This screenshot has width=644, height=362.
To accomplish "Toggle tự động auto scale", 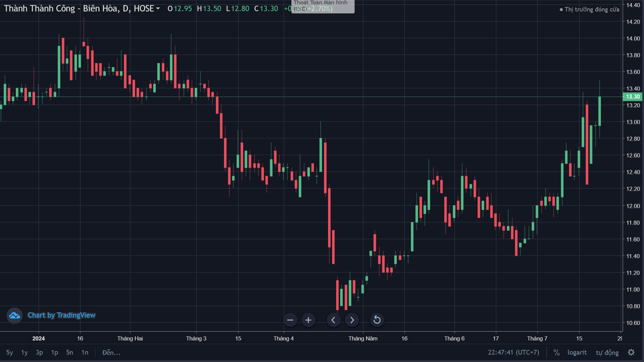I will pyautogui.click(x=607, y=352).
